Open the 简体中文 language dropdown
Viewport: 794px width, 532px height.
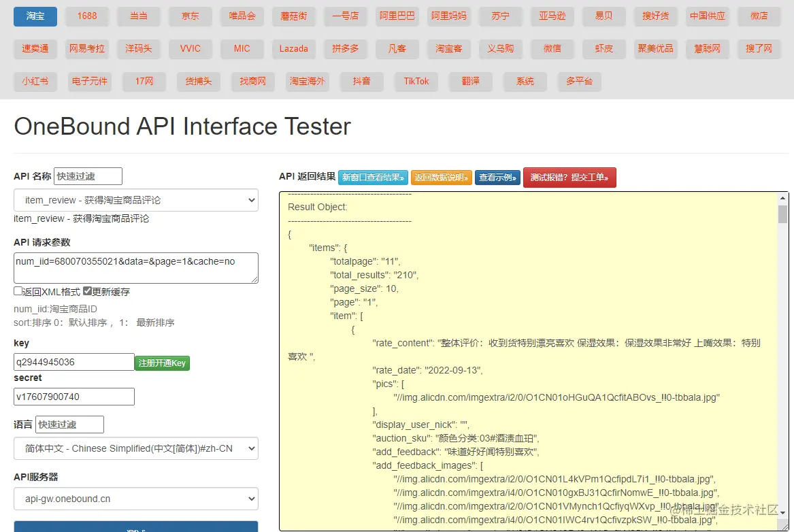tap(135, 448)
